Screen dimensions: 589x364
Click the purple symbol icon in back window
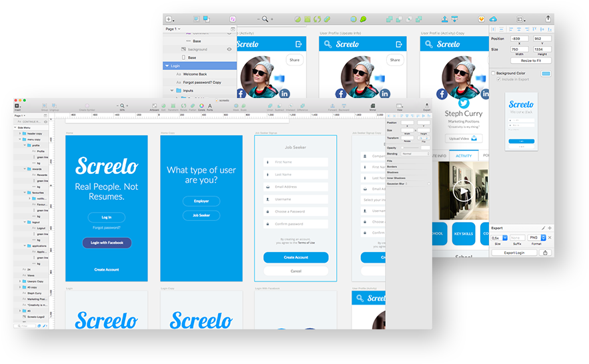point(233,19)
